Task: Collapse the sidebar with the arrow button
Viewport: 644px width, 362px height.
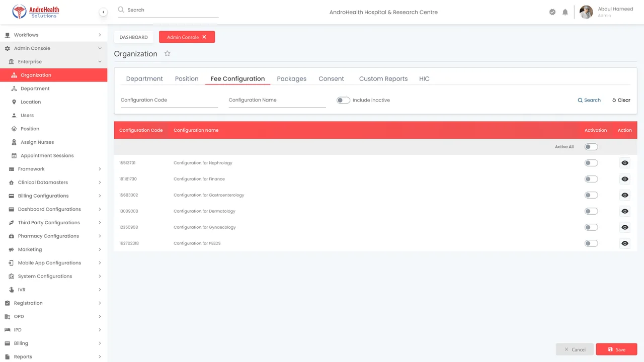Action: 103,12
